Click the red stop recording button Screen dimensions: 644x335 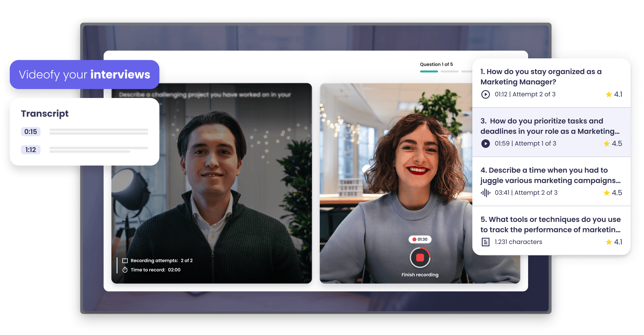pos(420,258)
